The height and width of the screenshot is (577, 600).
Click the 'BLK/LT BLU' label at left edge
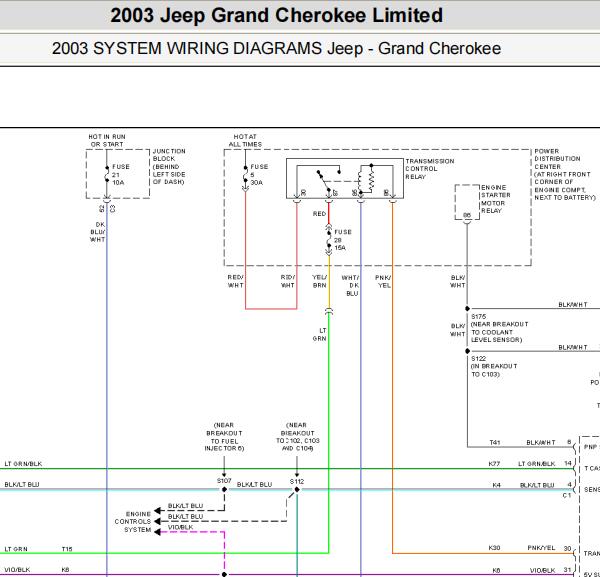pyautogui.click(x=22, y=484)
